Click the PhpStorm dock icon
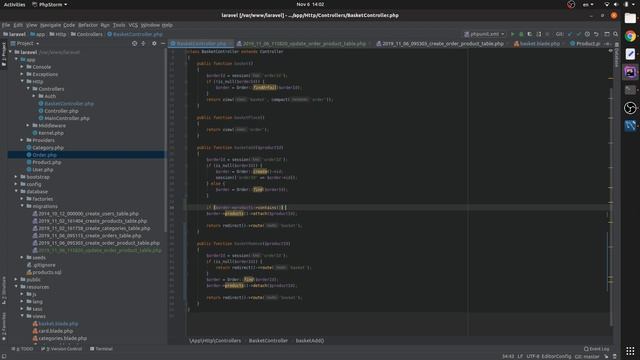The height and width of the screenshot is (360, 640). pyautogui.click(x=630, y=72)
